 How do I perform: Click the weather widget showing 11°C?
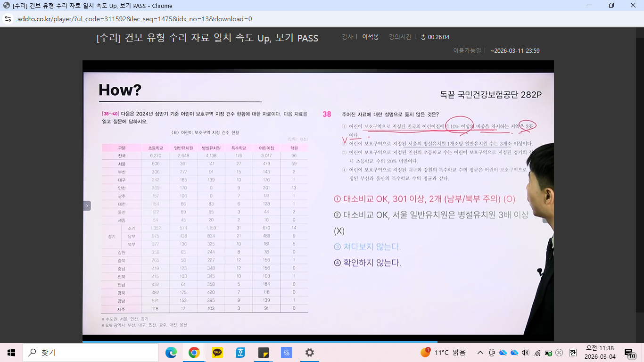443,353
